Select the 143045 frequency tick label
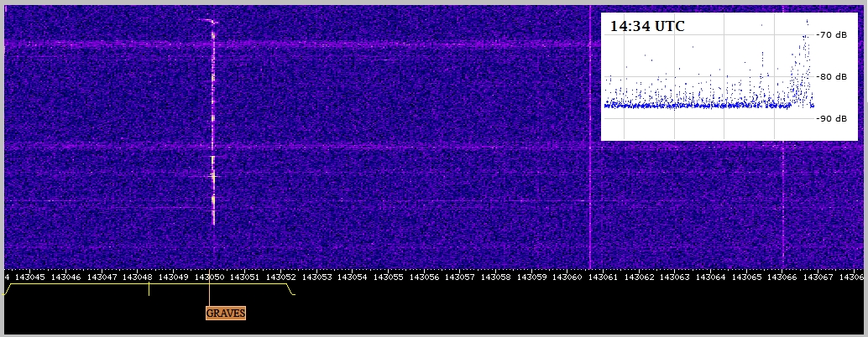Image resolution: width=868 pixels, height=337 pixels. (30, 277)
